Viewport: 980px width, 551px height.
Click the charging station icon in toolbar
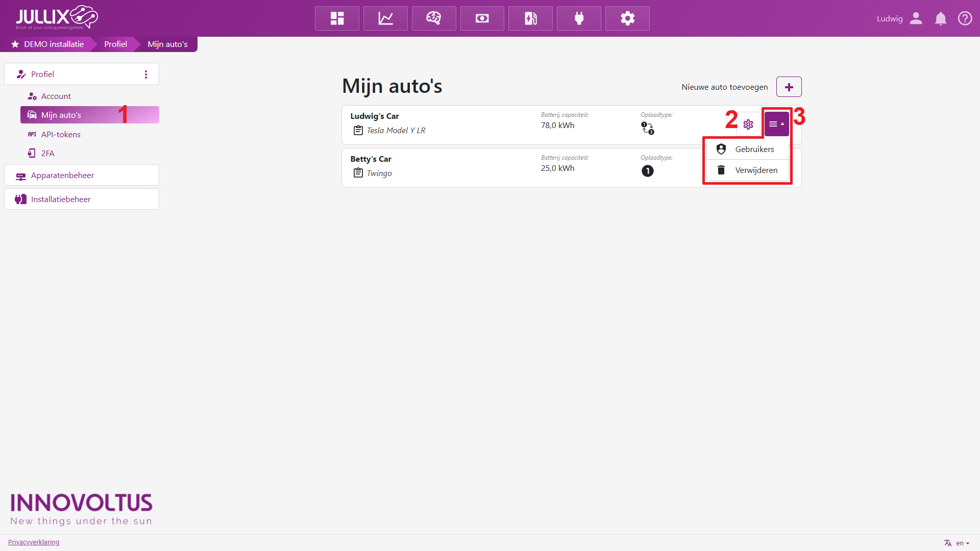click(530, 18)
